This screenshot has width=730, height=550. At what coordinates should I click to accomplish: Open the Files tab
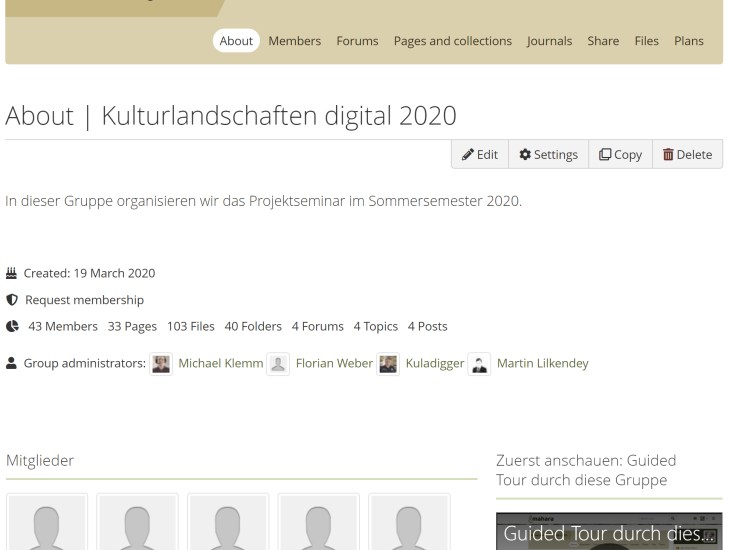coord(646,41)
